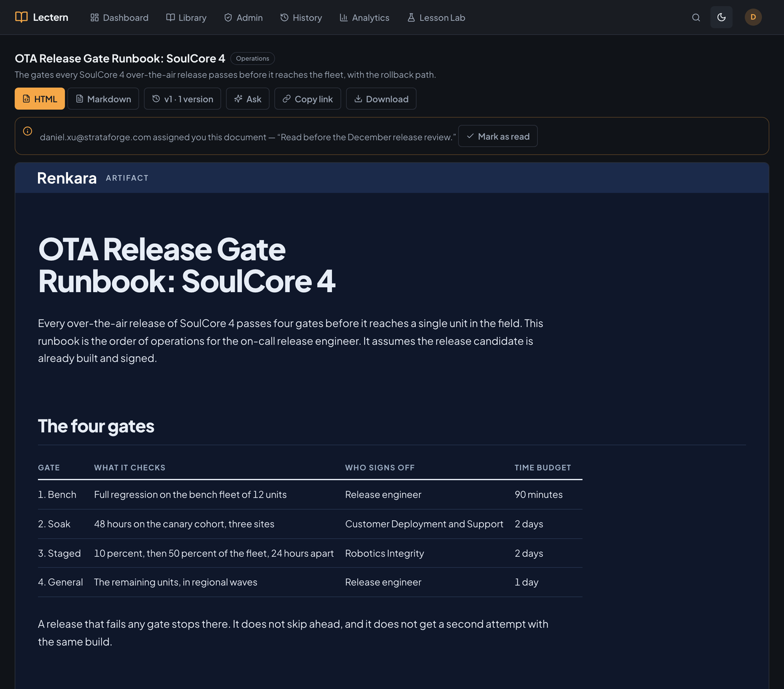This screenshot has width=784, height=689.
Task: Download the runbook document
Action: [x=381, y=99]
